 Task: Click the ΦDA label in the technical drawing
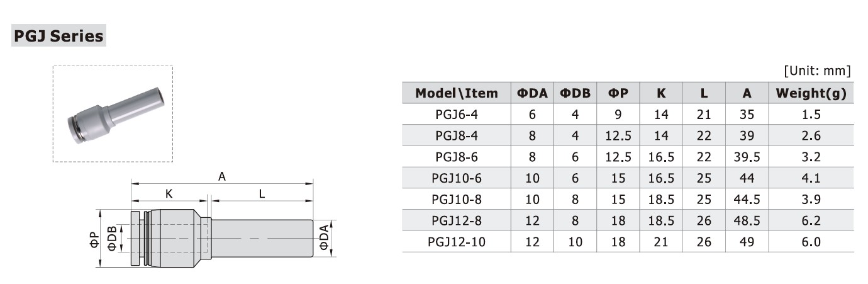[x=324, y=237]
